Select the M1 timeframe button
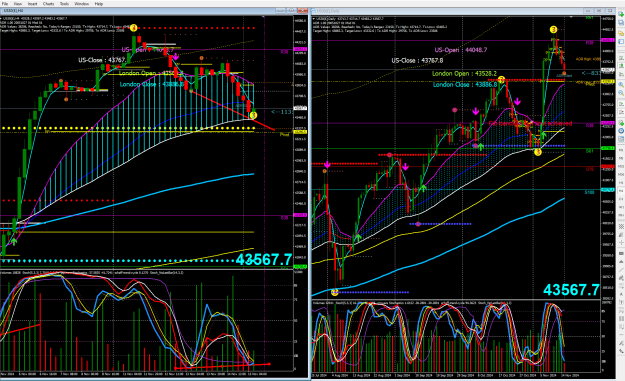Image resolution: width=625 pixels, height=381 pixels. (621, 150)
